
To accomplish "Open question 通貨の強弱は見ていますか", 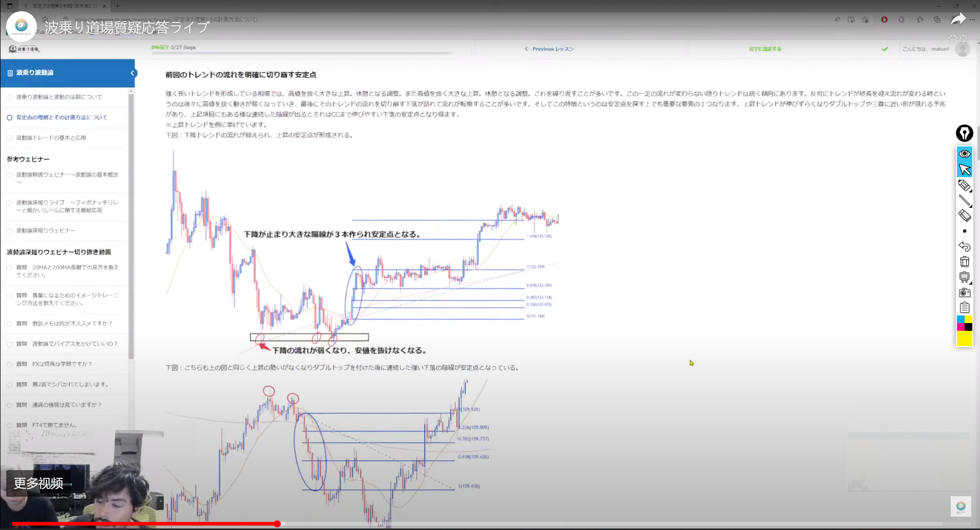I will tap(58, 405).
